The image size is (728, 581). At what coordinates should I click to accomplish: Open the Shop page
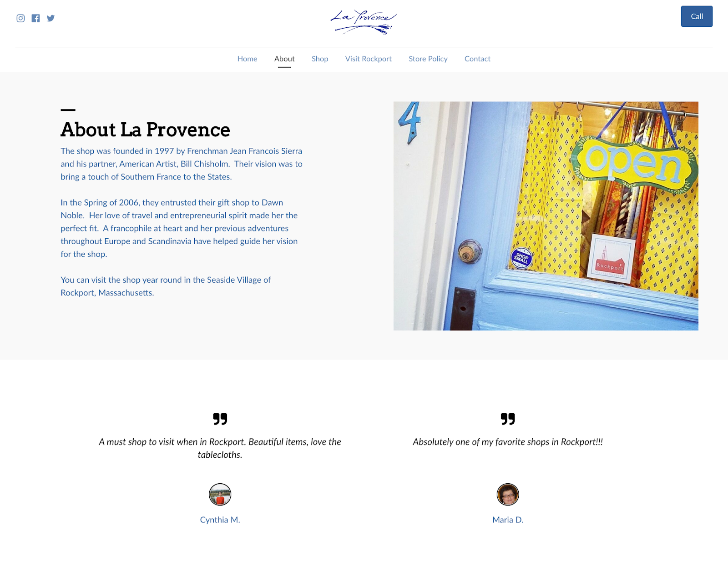pyautogui.click(x=320, y=59)
